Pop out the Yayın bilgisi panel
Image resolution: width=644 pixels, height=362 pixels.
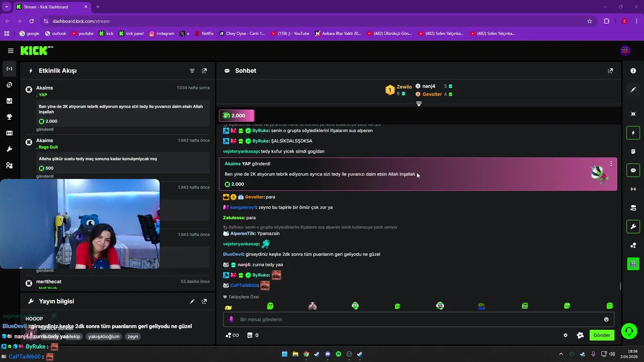(204, 301)
